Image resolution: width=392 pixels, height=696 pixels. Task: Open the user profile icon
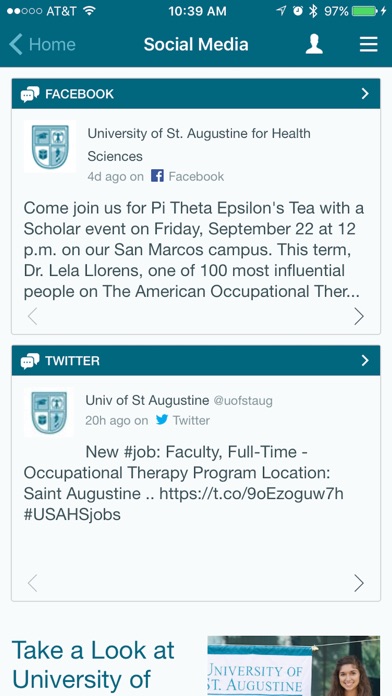point(314,44)
